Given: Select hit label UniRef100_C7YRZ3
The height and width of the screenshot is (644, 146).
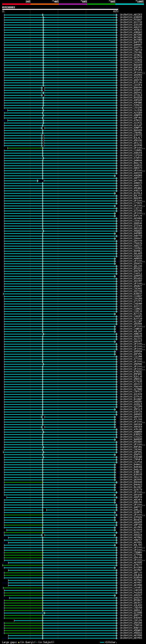Looking at the screenshot, I should click(131, 203).
